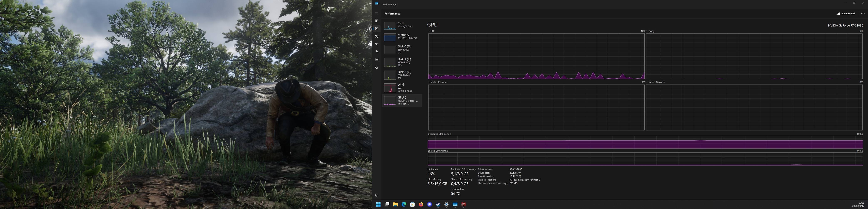Image resolution: width=868 pixels, height=209 pixels.
Task: Open File Explorer from the taskbar
Action: (x=395, y=204)
